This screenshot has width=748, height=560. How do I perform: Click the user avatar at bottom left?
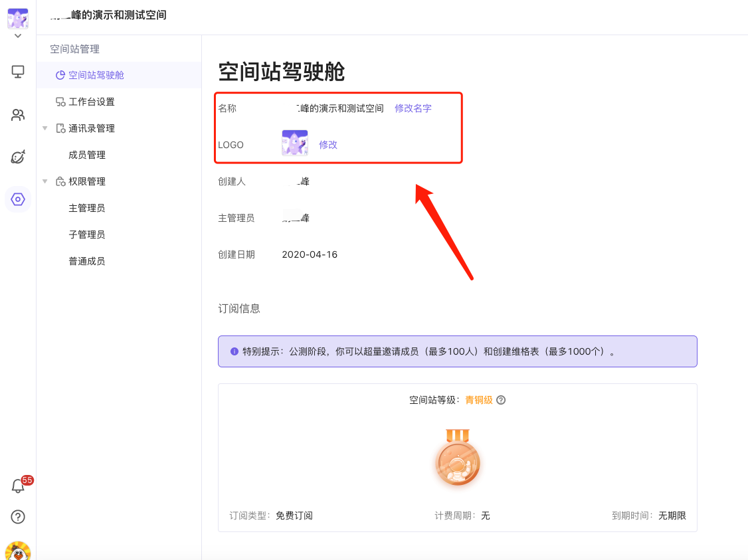coord(17,550)
